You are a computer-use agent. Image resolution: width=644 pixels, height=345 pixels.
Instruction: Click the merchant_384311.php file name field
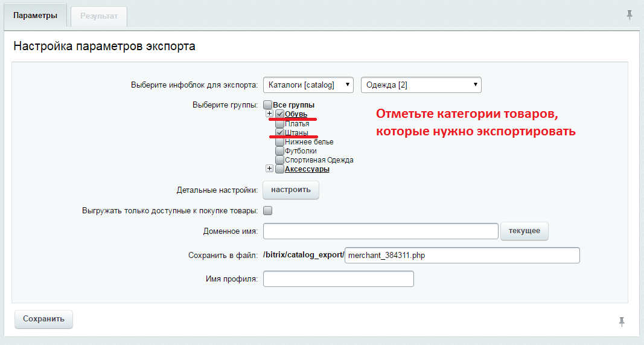click(462, 255)
